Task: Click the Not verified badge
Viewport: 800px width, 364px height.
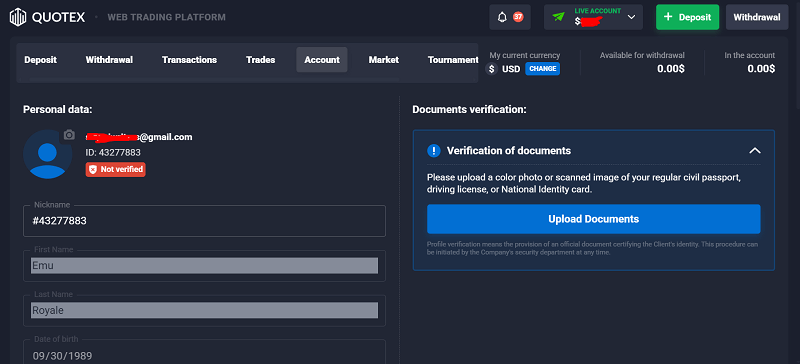Action: point(115,169)
